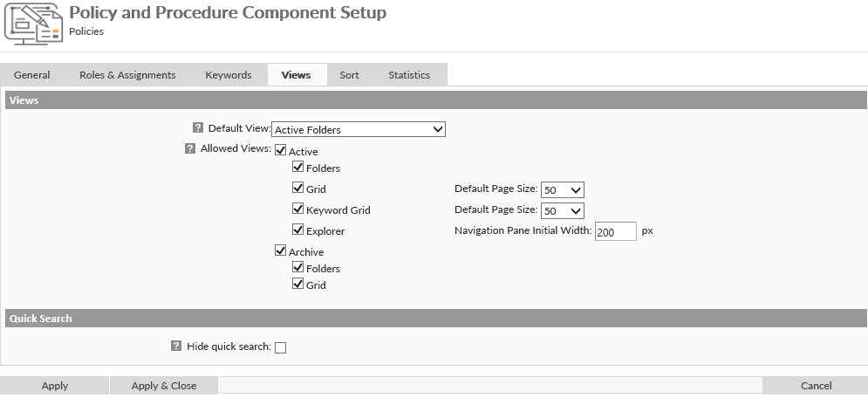Click the Cancel button
This screenshot has height=398, width=868.
[816, 386]
